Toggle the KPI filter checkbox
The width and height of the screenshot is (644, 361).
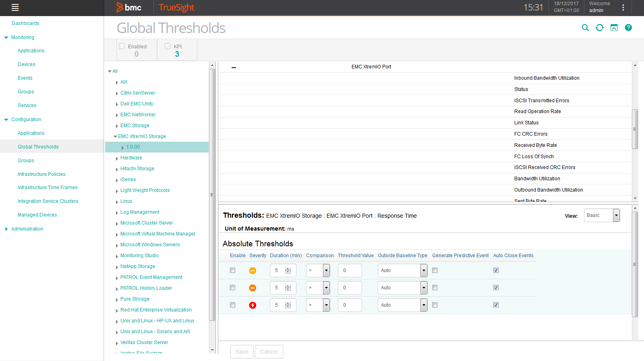tap(168, 46)
